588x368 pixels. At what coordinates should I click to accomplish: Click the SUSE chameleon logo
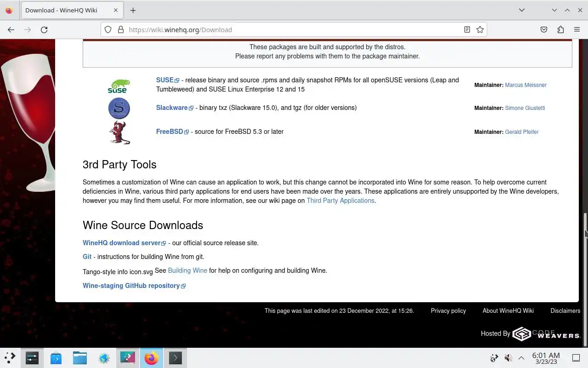(x=119, y=86)
